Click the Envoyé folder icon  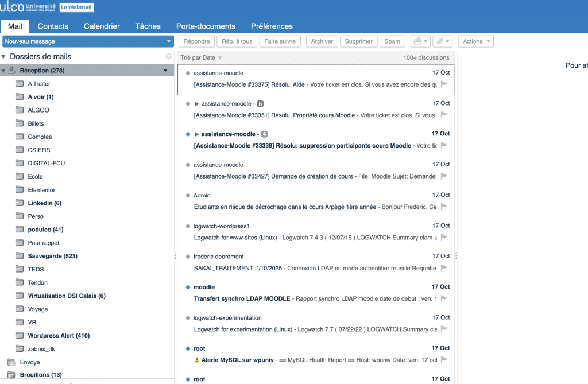click(x=11, y=362)
